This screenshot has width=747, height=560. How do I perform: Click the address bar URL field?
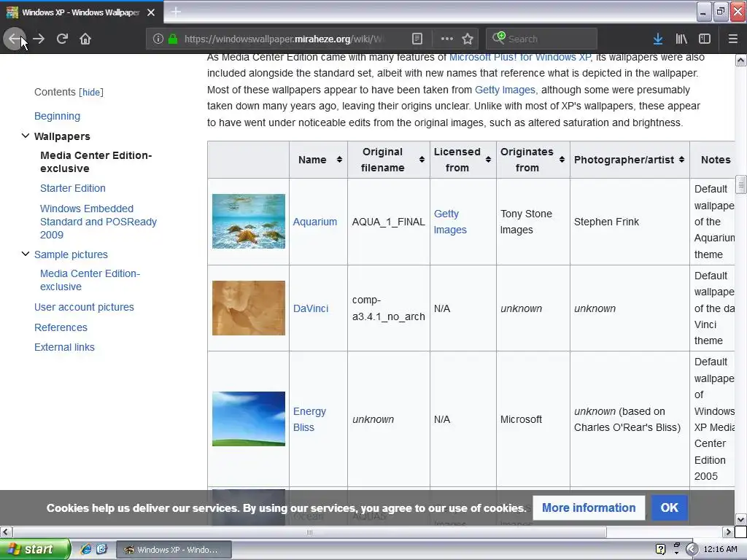click(x=284, y=39)
